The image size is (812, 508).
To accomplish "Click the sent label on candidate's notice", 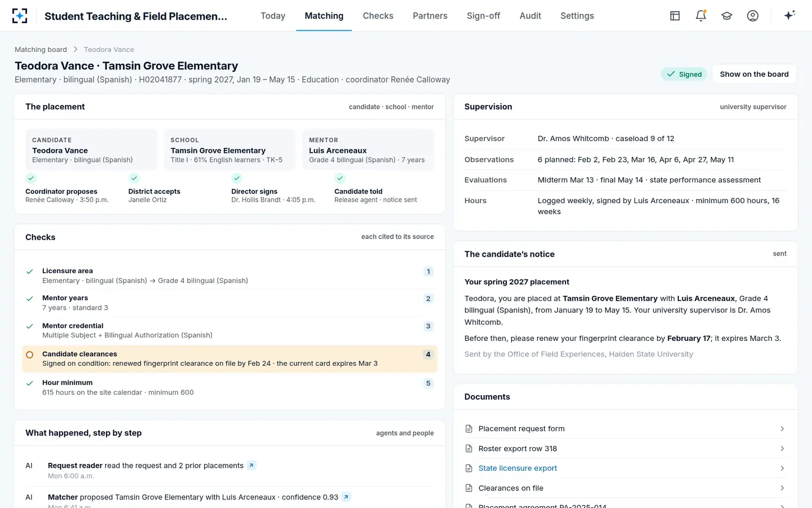I will coord(779,254).
